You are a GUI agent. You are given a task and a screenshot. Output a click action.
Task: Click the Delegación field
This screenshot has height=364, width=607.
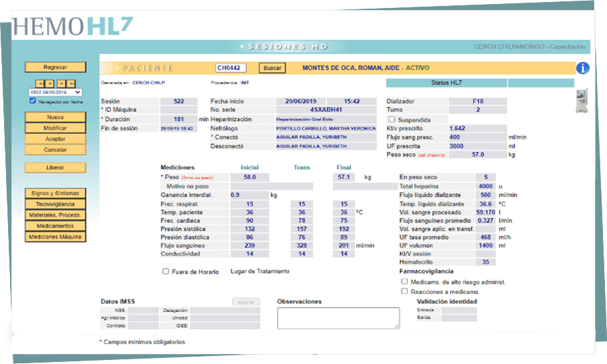225,311
